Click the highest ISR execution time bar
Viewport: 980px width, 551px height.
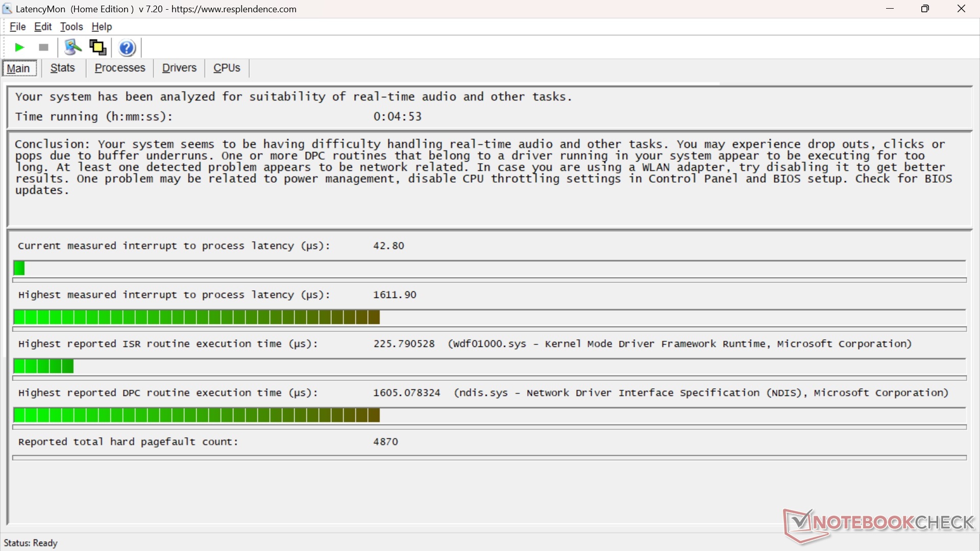point(489,366)
